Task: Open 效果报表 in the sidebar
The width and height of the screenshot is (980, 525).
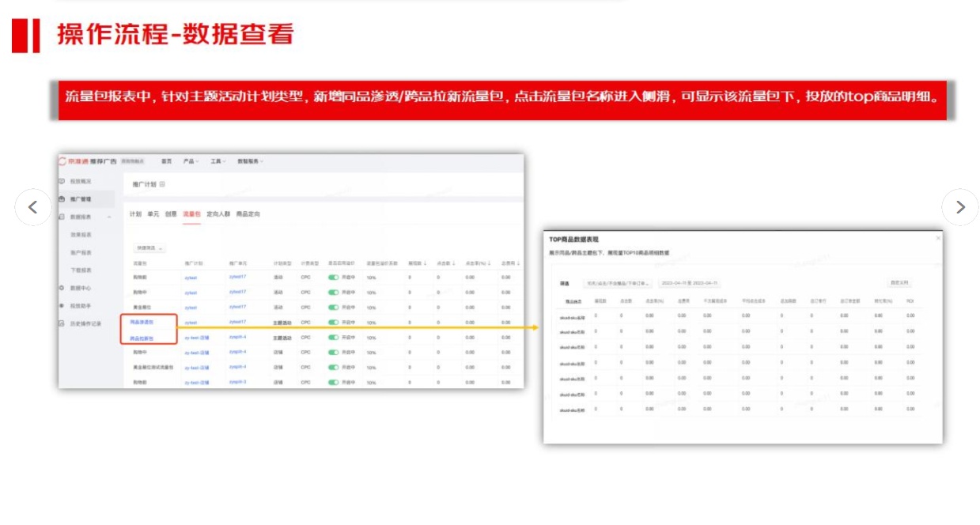Action: [81, 235]
